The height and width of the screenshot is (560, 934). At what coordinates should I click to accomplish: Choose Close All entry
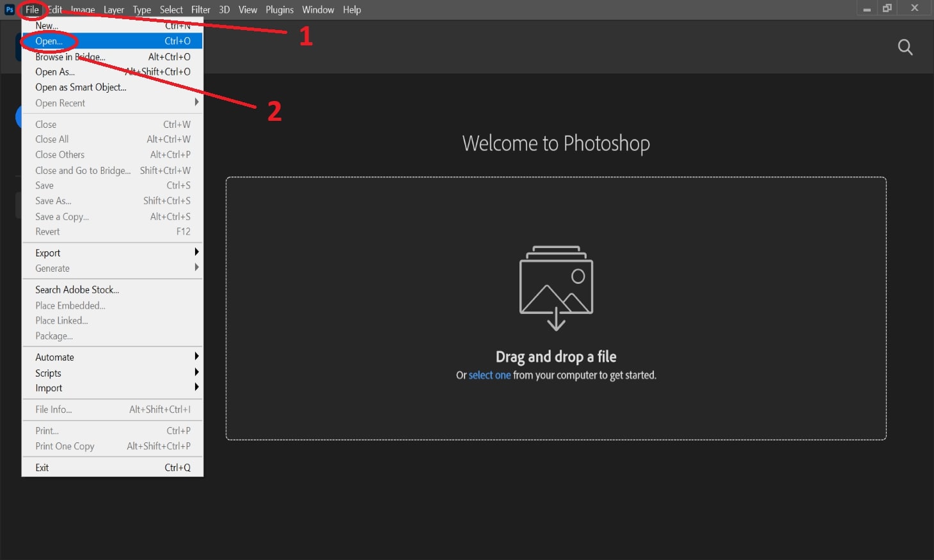point(113,139)
